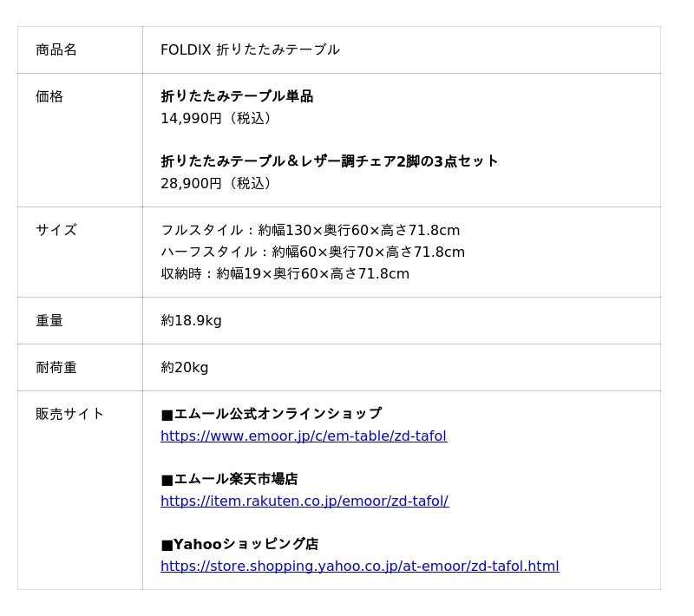Click the フルスタイル dimensions line
This screenshot has width=694, height=616.
click(310, 230)
